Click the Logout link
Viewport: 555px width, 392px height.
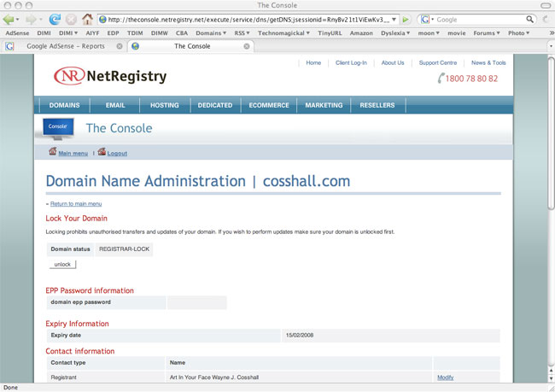coord(117,153)
